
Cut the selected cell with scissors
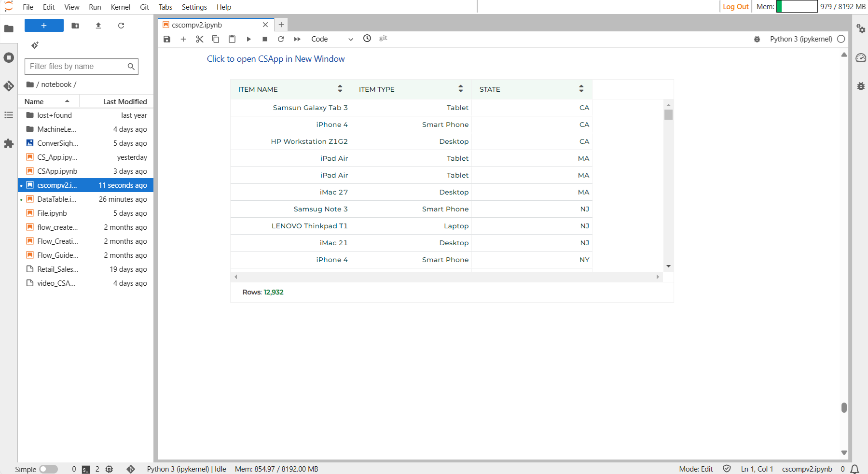point(200,39)
